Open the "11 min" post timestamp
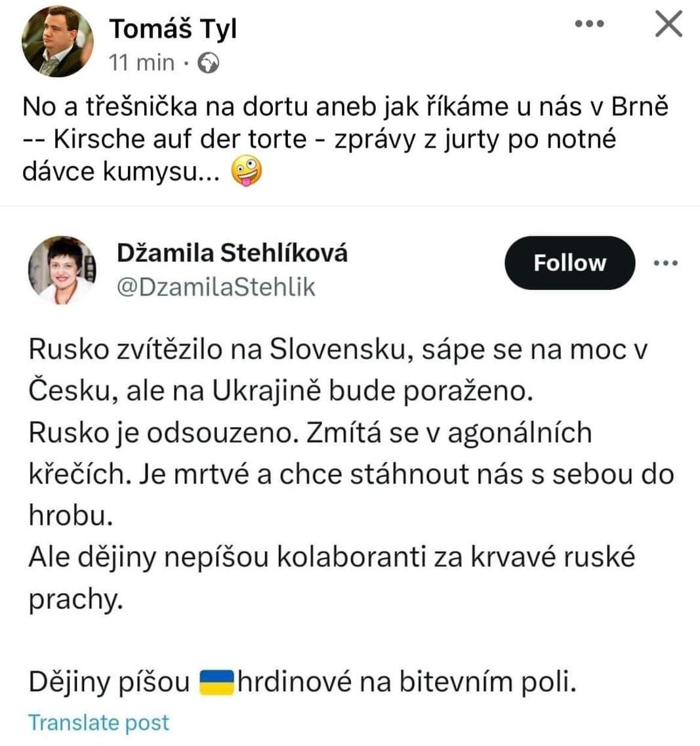700x746 pixels. click(141, 63)
